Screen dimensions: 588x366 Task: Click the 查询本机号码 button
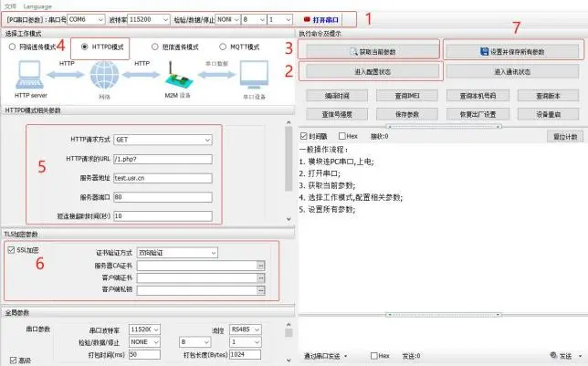click(478, 96)
